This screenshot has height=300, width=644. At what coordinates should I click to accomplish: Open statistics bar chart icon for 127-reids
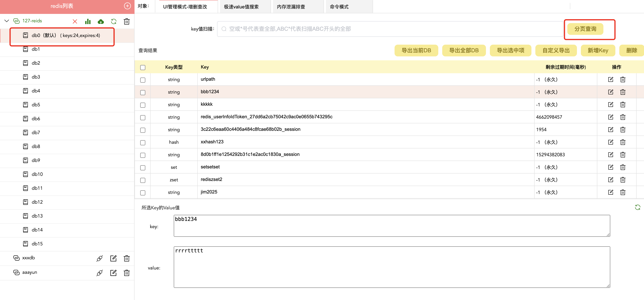click(88, 22)
